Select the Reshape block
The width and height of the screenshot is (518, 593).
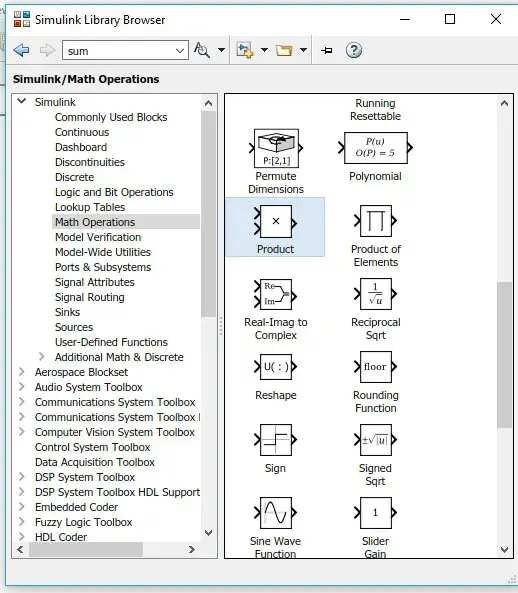coord(276,367)
